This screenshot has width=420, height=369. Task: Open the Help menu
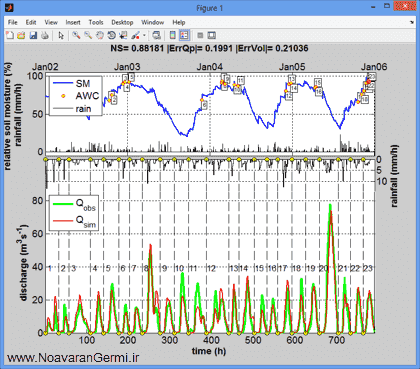click(x=179, y=22)
